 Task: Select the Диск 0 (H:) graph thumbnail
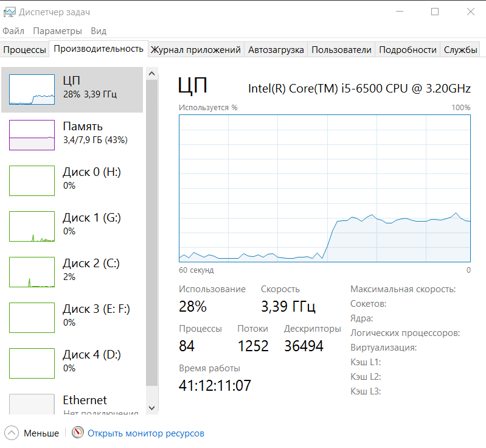32,181
